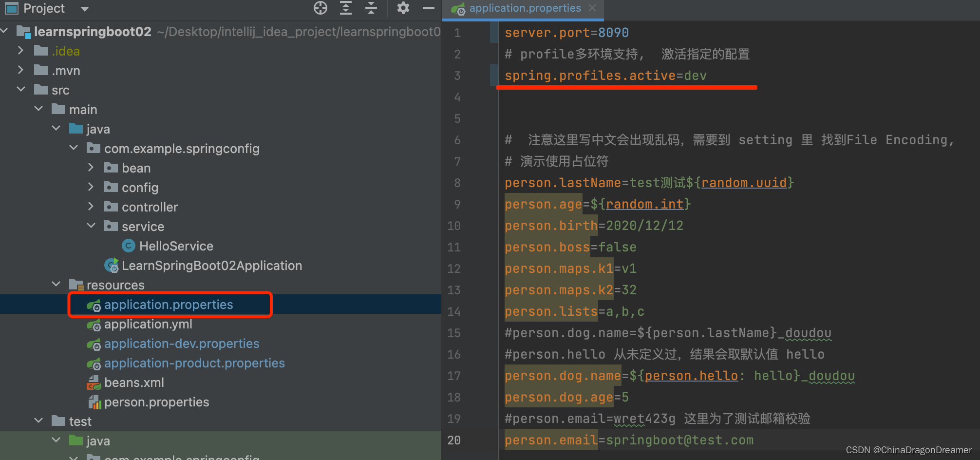Collapse the src folder
This screenshot has height=460, width=980.
click(21, 89)
